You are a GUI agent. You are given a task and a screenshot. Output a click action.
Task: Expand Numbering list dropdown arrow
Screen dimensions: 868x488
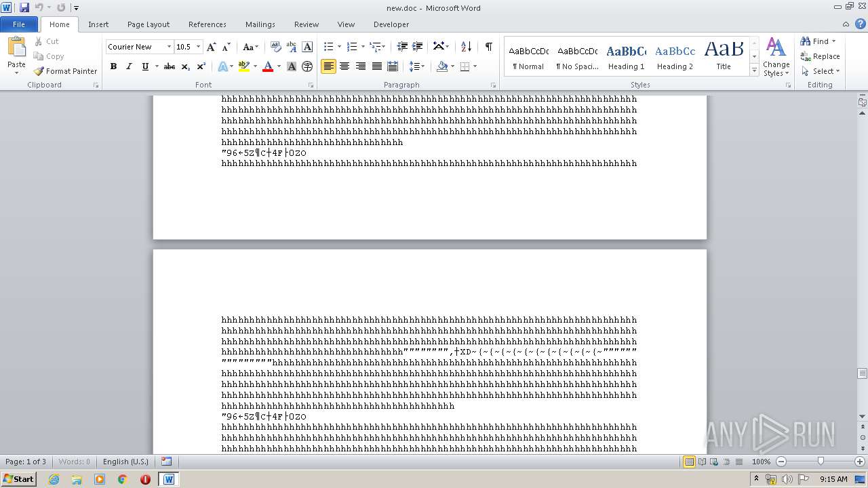(363, 47)
